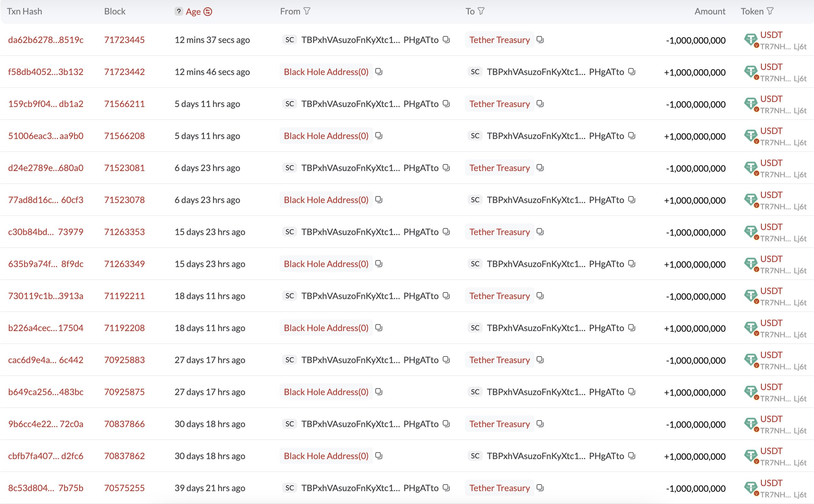
Task: Click the USDT token logo in first row
Action: point(751,39)
